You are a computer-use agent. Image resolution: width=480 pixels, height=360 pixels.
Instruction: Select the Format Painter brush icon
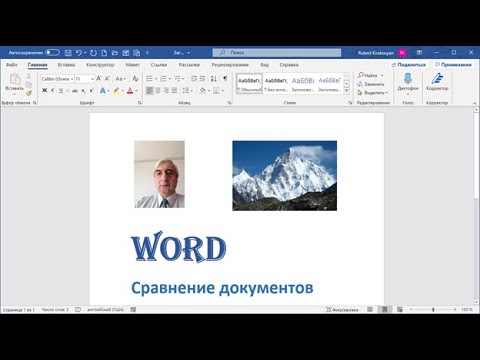pyautogui.click(x=29, y=93)
